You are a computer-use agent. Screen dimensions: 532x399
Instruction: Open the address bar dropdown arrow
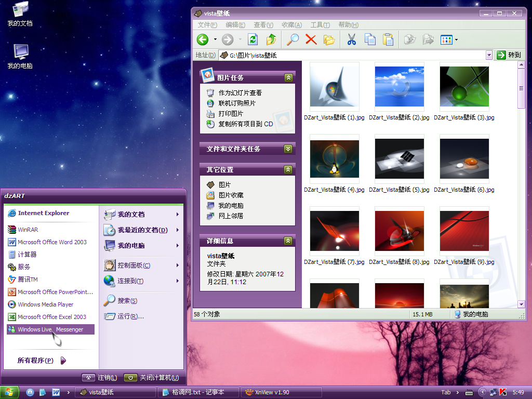[489, 55]
